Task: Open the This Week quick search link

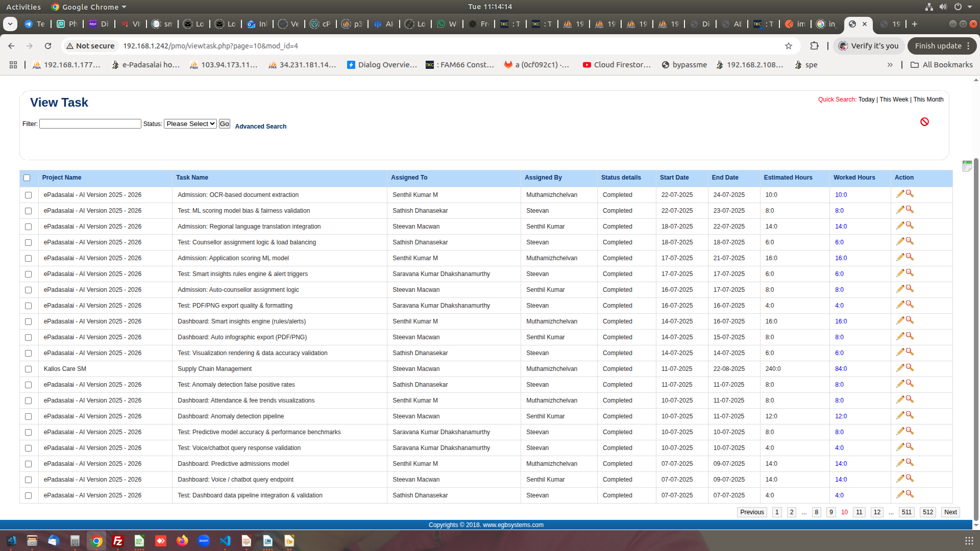Action: click(894, 99)
